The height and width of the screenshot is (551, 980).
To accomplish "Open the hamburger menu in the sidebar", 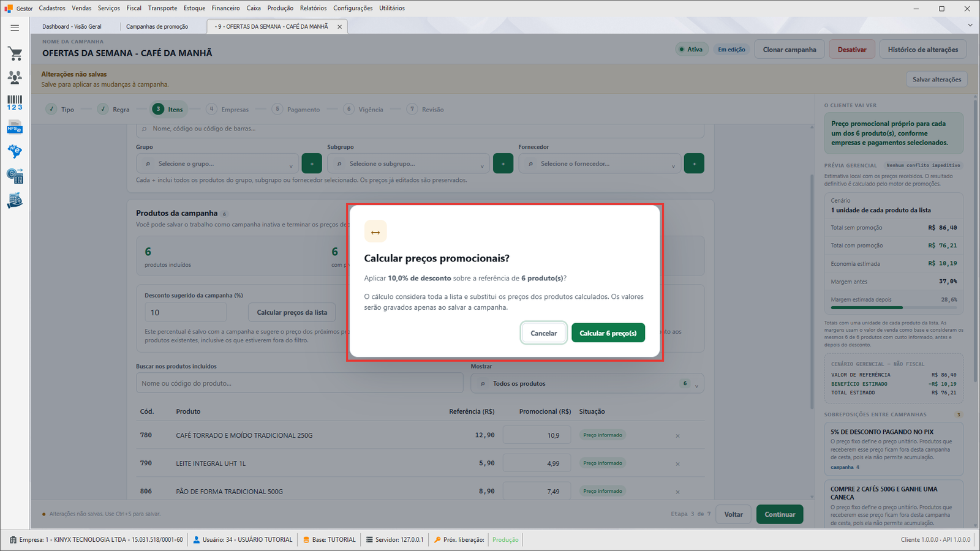I will (x=15, y=28).
